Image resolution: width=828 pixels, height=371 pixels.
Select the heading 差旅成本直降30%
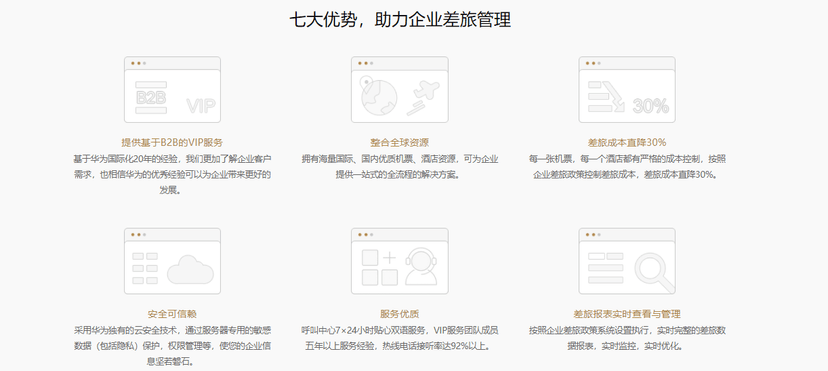(627, 142)
